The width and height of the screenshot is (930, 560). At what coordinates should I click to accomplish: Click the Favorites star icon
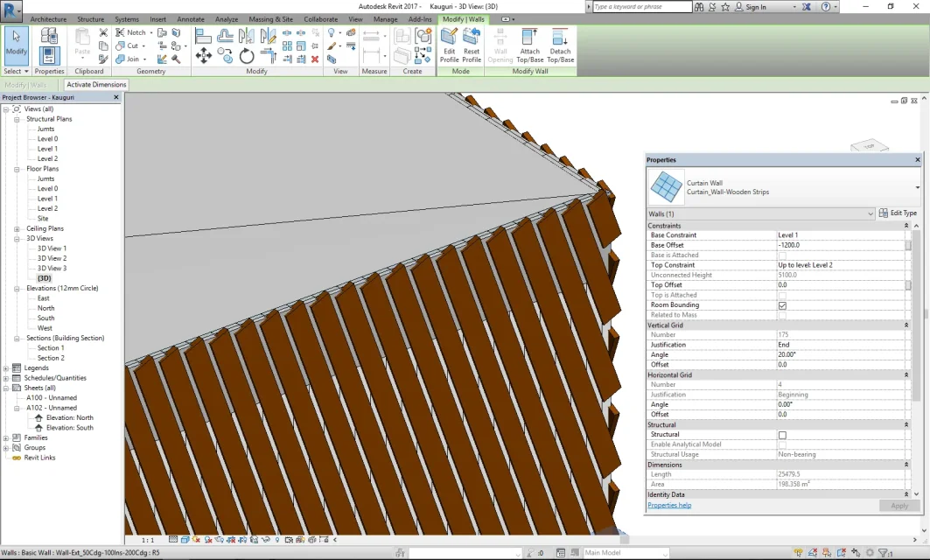click(725, 6)
